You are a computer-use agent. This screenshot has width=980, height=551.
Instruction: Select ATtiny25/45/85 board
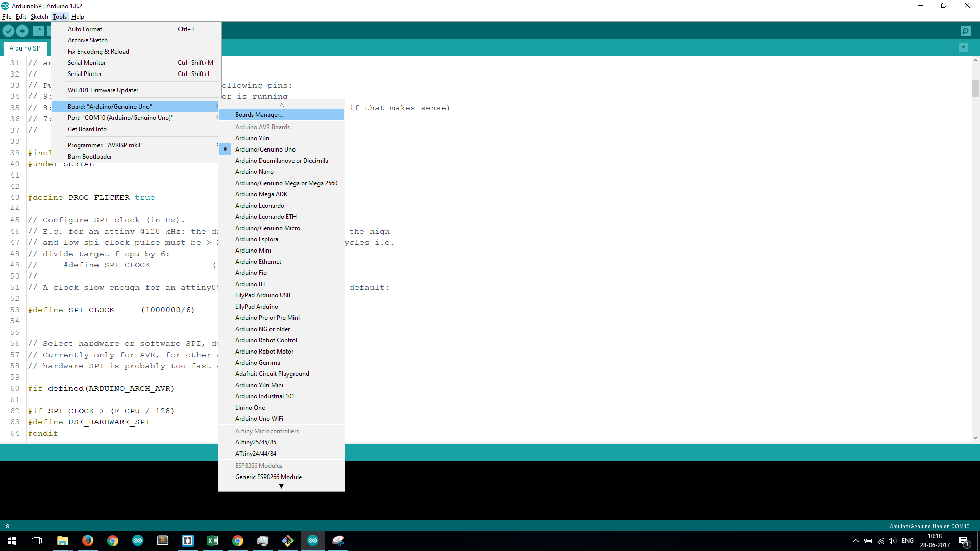click(x=281, y=442)
